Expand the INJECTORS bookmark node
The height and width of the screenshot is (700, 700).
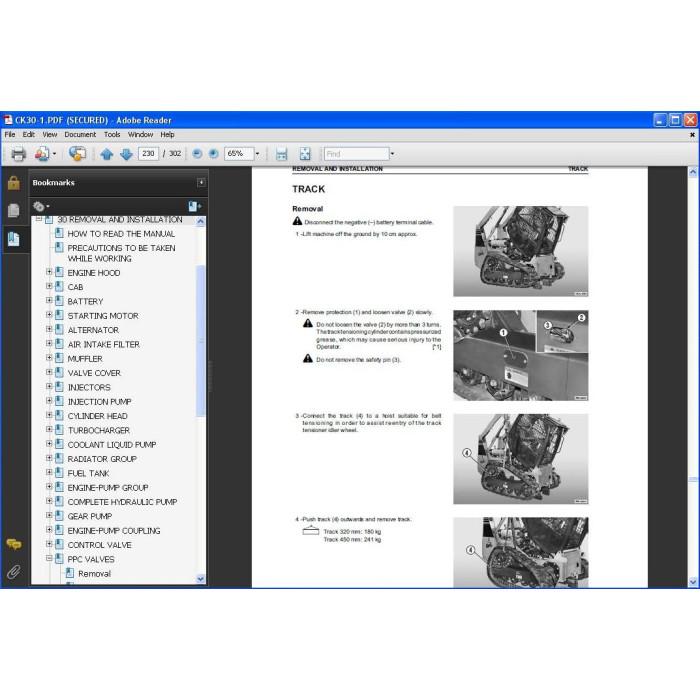point(49,386)
